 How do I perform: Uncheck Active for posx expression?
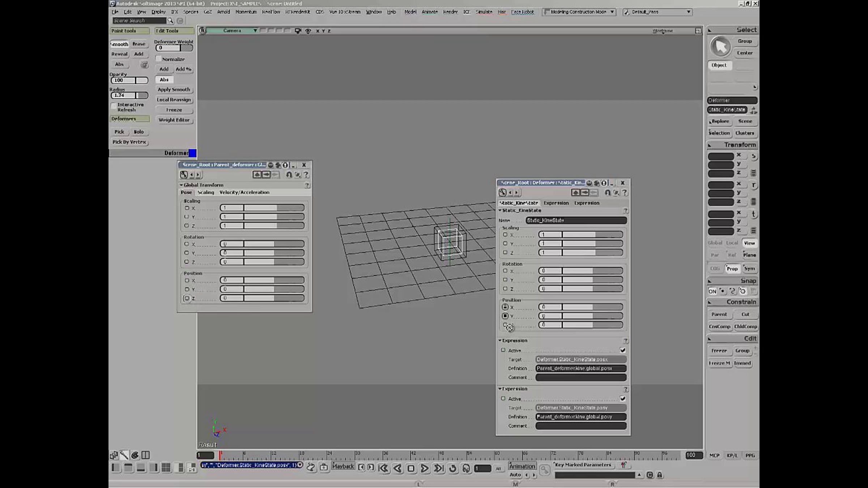click(x=622, y=350)
